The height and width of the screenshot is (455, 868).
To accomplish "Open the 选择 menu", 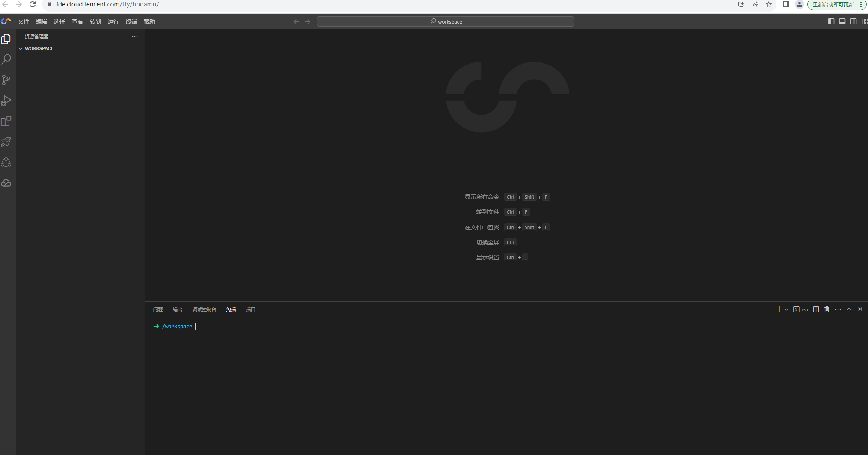I will pyautogui.click(x=59, y=21).
